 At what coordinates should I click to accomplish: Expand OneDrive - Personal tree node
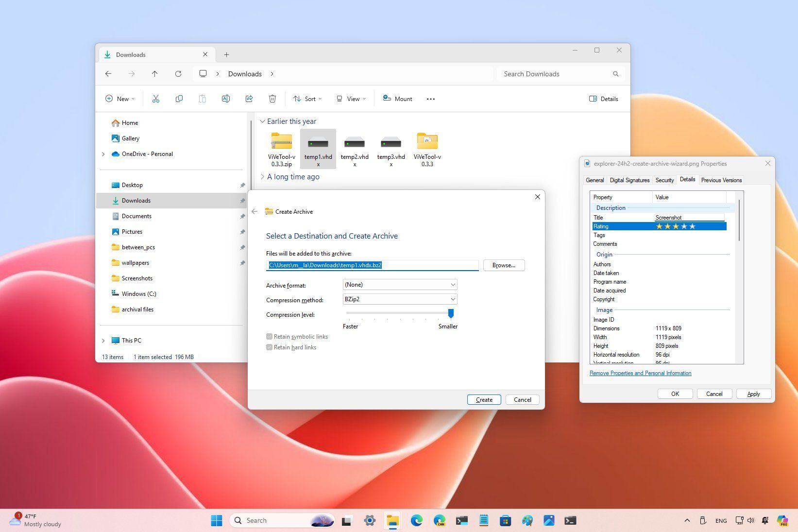click(x=103, y=154)
